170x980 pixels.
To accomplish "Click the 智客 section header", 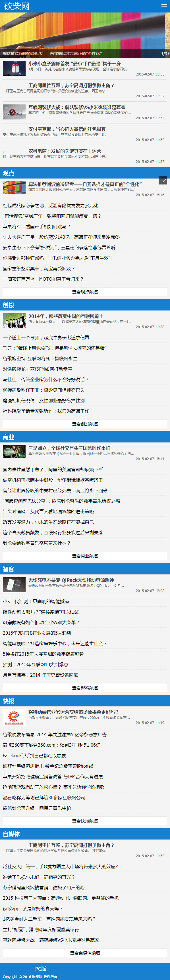I will coord(9,569).
